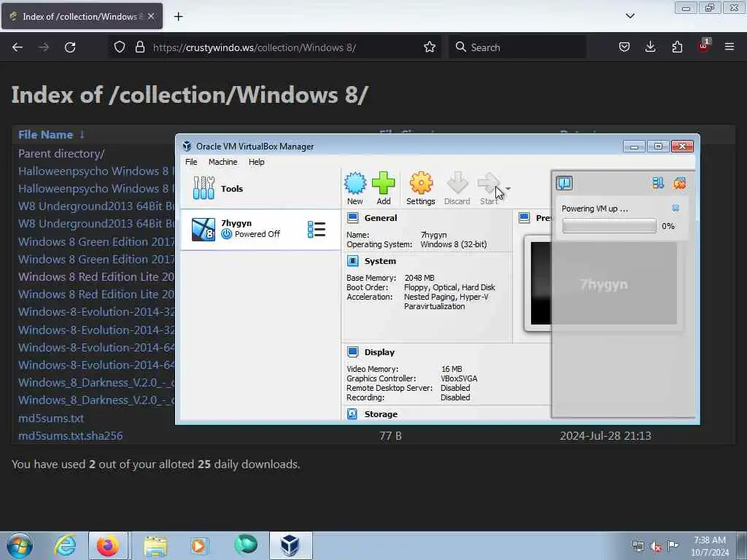Screen dimensions: 747x560
Task: Click the 77 B file size cell
Action: (391, 436)
